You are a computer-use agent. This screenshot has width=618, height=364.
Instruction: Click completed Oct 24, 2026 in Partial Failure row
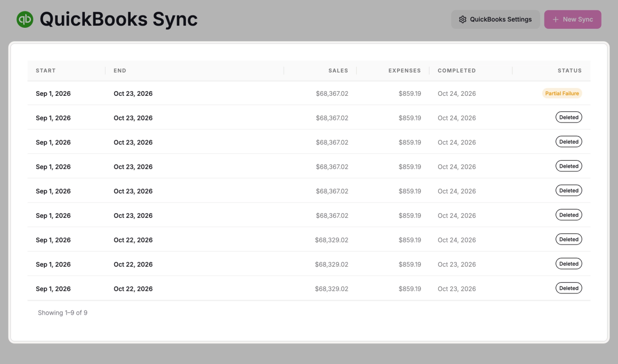tap(457, 94)
